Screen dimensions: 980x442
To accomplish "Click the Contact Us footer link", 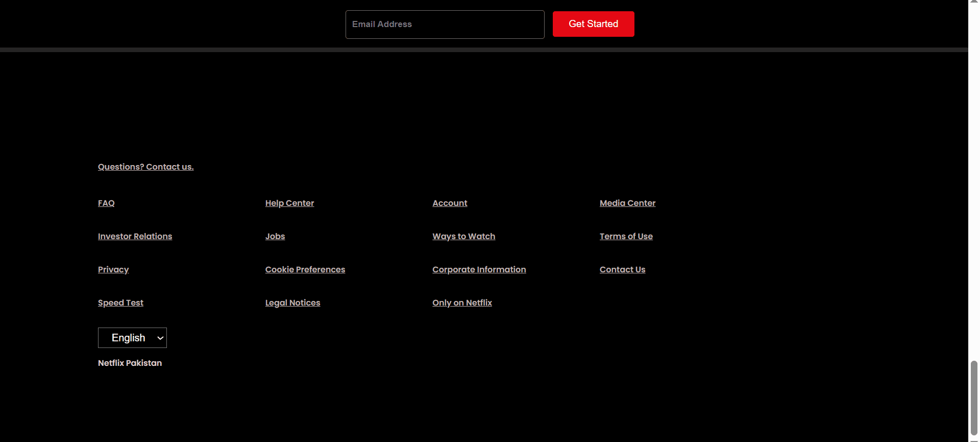I will pyautogui.click(x=622, y=270).
